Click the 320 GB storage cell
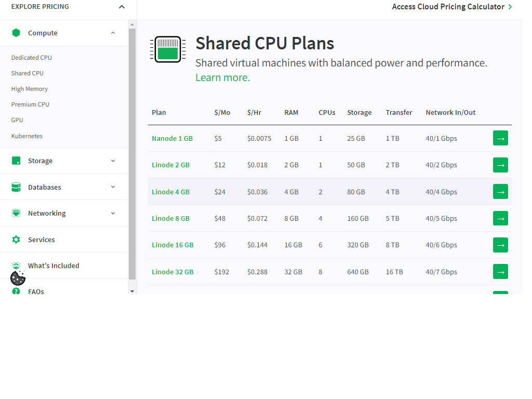Screen dimensions: 532x399 click(358, 245)
